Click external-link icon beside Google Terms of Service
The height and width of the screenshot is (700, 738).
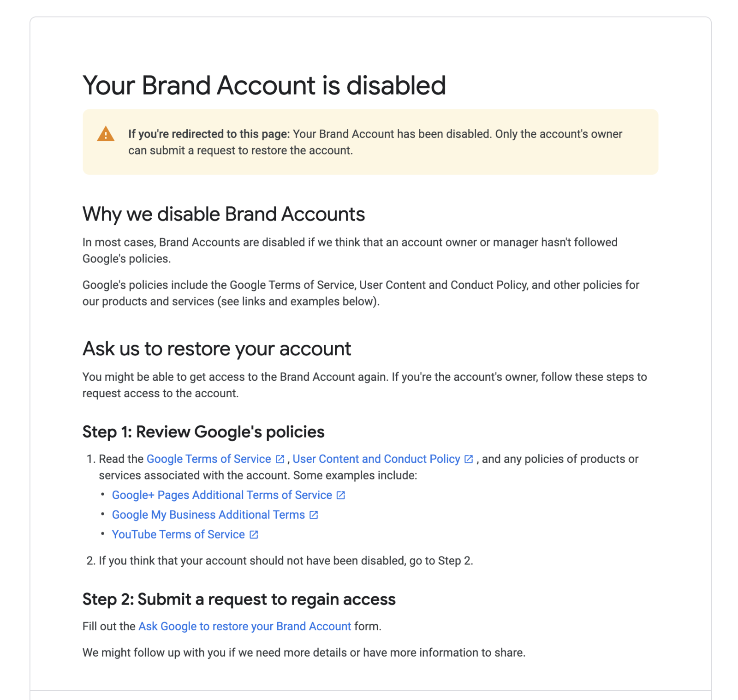(280, 459)
